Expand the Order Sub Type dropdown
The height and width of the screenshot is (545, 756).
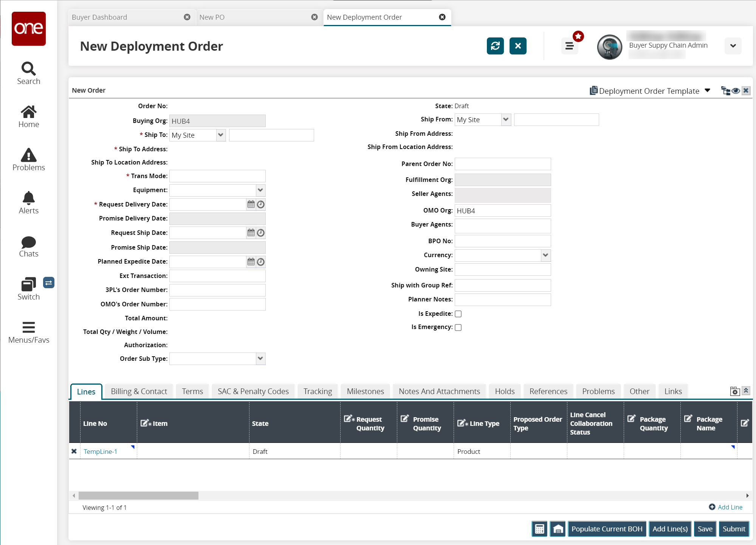pos(260,358)
